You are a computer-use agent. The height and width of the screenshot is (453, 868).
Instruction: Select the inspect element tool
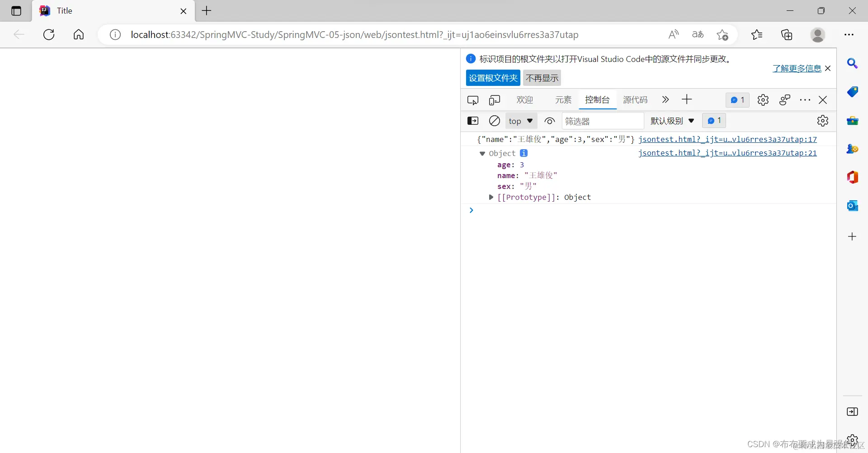[473, 100]
